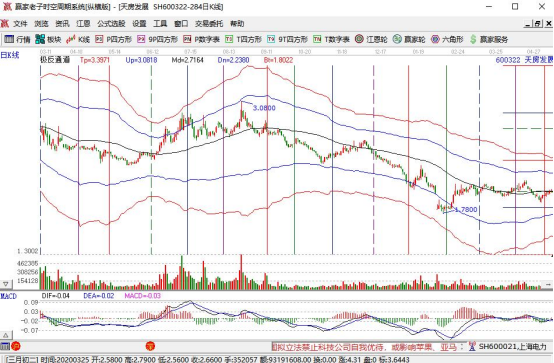Click the 时间:20200325 status bar entry

click(x=65, y=359)
